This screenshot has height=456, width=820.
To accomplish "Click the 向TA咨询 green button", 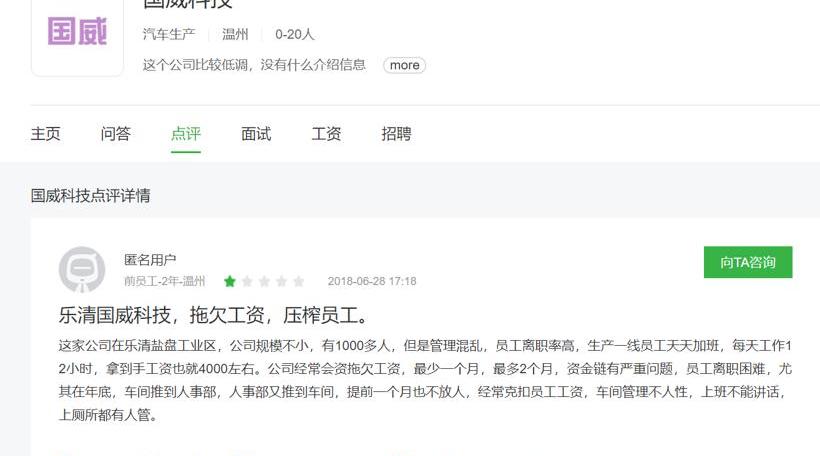I will [748, 262].
